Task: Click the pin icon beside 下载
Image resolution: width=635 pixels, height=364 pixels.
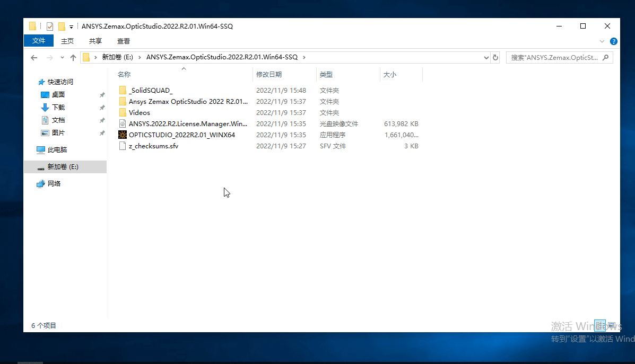Action: [x=102, y=108]
